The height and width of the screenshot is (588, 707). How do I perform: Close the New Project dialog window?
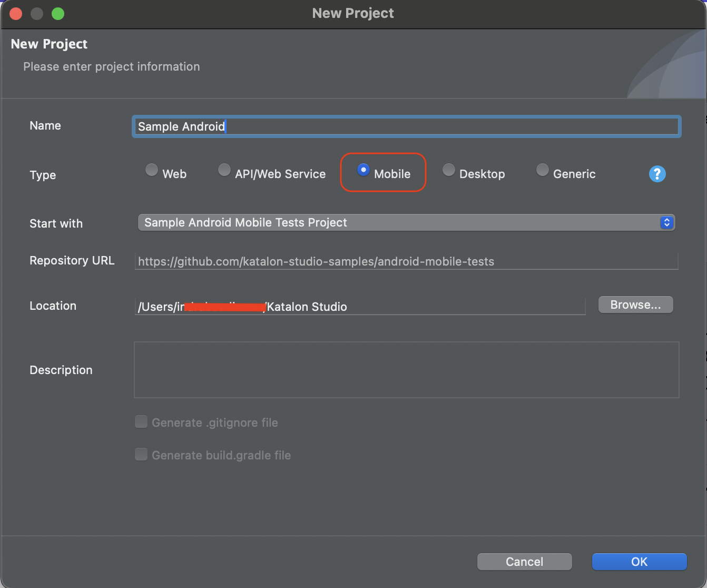click(16, 14)
